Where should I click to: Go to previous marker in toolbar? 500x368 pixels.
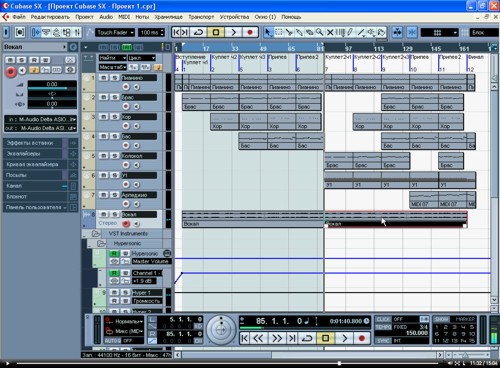(x=176, y=32)
